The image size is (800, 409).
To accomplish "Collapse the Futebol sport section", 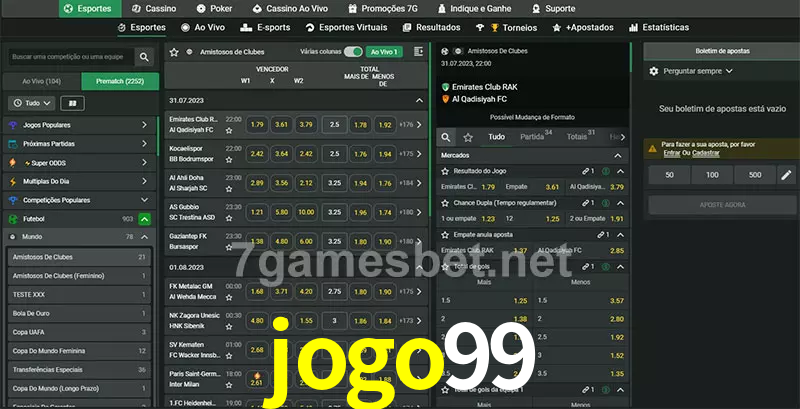I will click(x=145, y=218).
